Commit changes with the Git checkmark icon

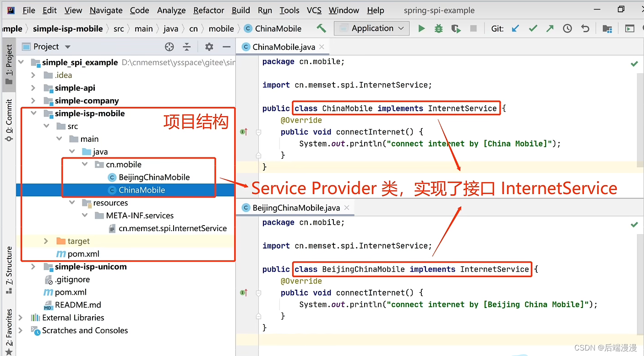click(533, 28)
